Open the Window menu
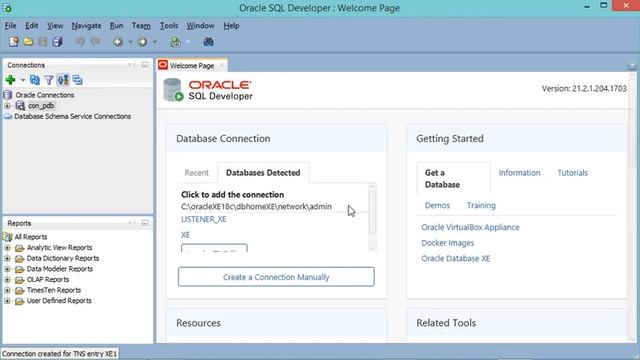640x360 pixels. (200, 26)
